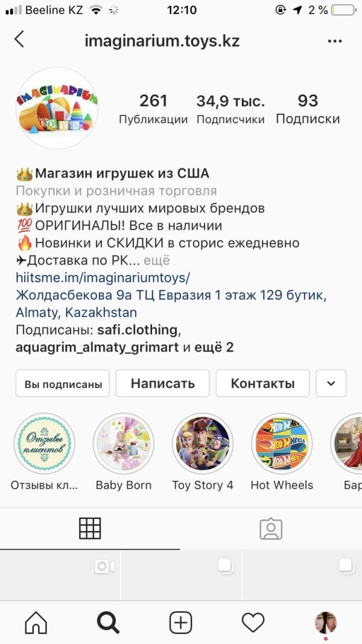The height and width of the screenshot is (644, 362).
Task: Open the activity heart icon
Action: [253, 623]
